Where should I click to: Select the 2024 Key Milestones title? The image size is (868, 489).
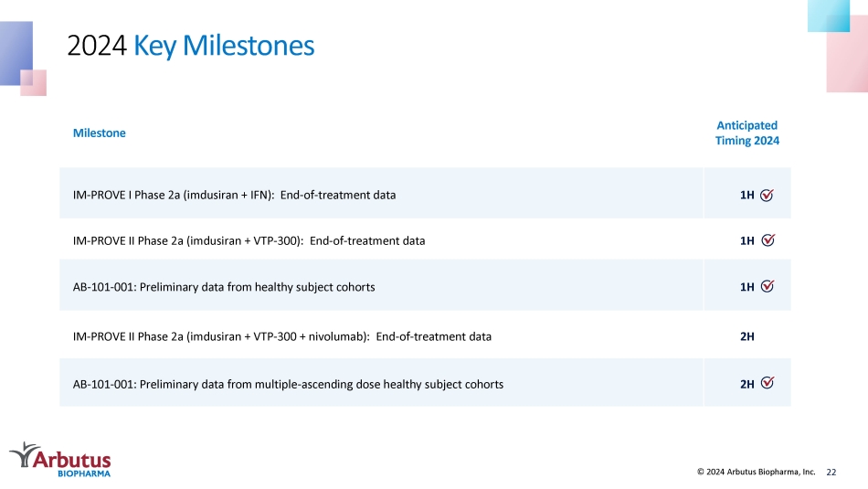tap(190, 46)
